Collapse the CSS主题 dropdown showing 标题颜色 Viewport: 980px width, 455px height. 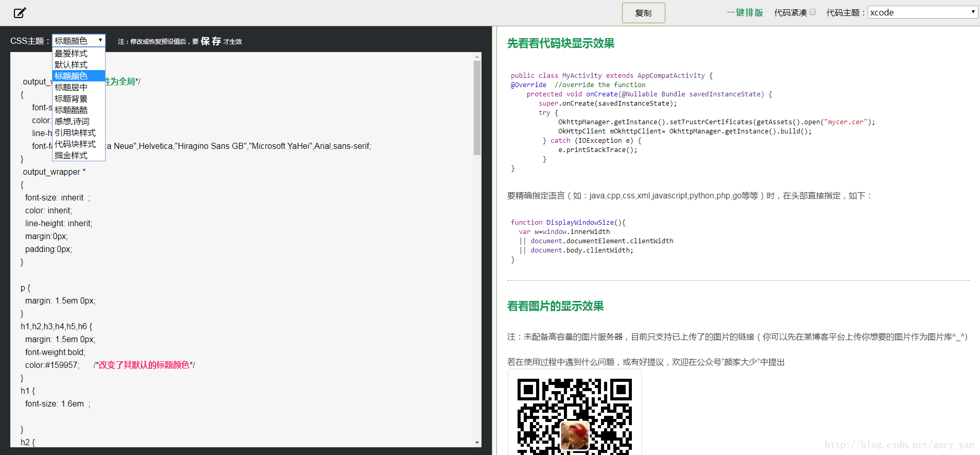[x=79, y=41]
